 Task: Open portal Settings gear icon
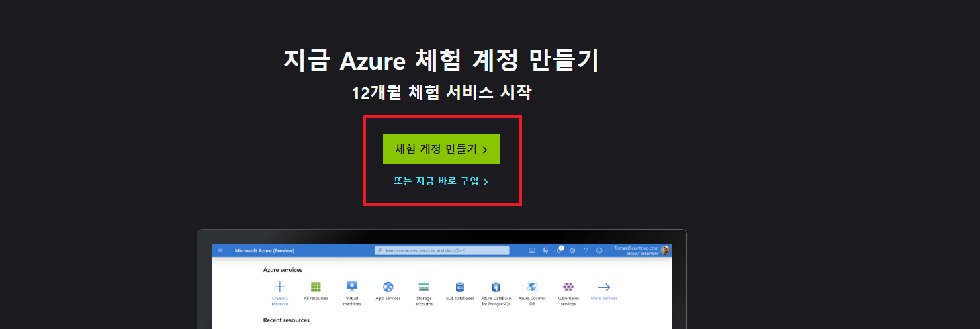[572, 250]
